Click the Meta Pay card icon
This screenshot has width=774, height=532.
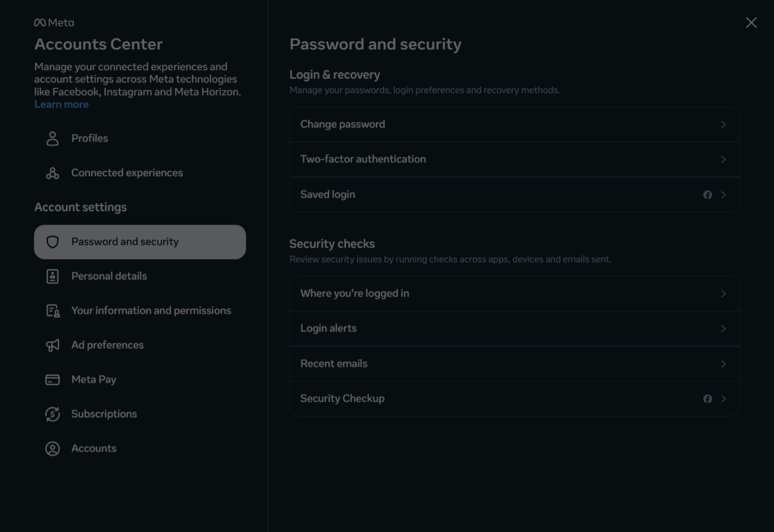[52, 380]
